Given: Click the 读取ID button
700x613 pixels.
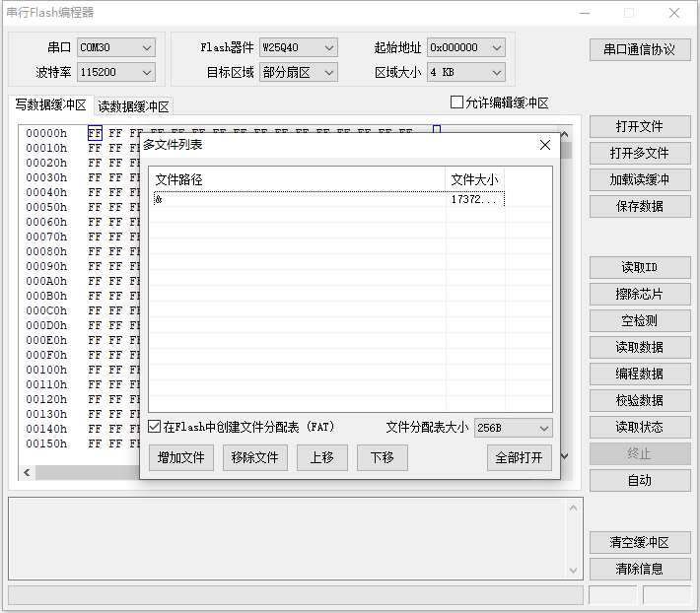Looking at the screenshot, I should [x=639, y=268].
